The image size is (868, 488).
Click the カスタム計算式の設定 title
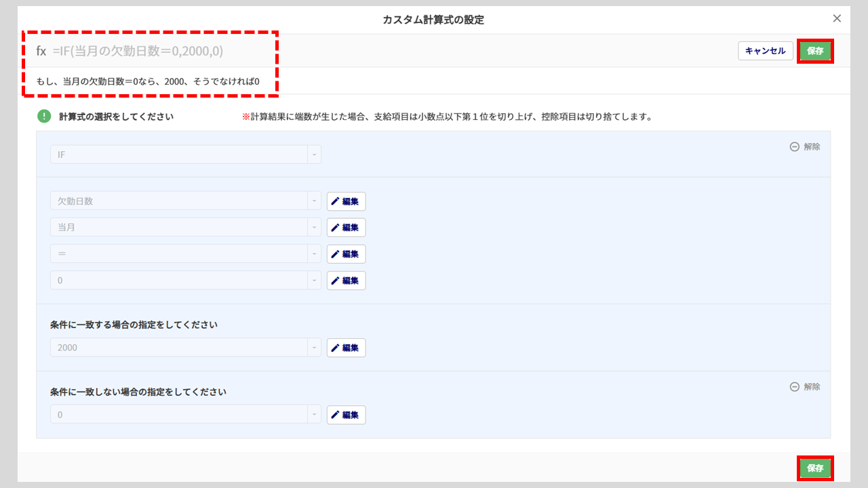[x=433, y=20]
